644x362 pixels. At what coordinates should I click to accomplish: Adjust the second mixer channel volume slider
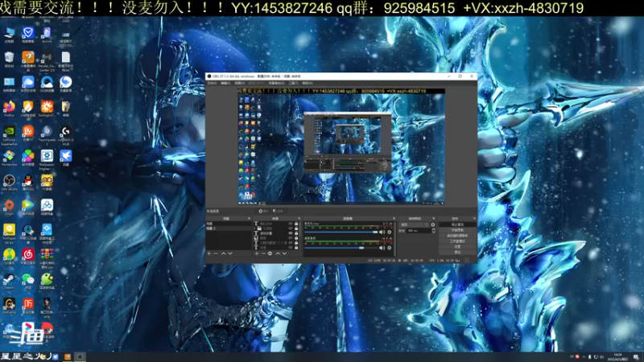[341, 248]
